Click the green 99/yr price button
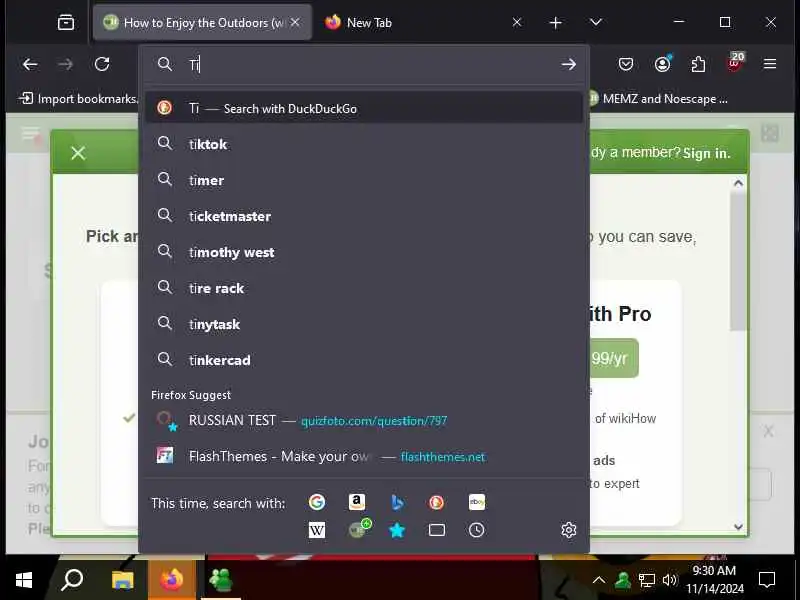Image resolution: width=800 pixels, height=600 pixels. 614,358
